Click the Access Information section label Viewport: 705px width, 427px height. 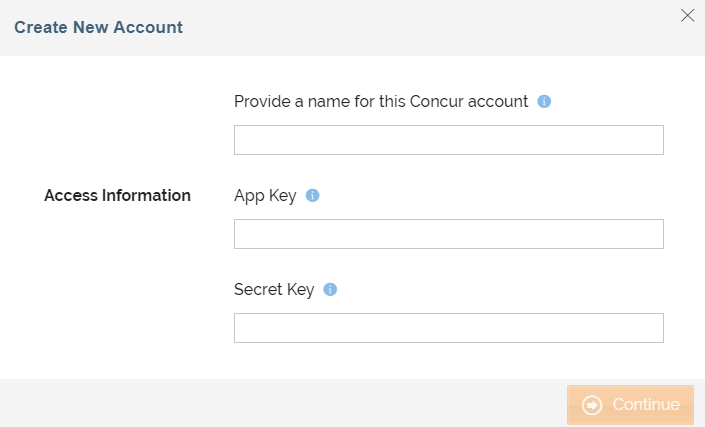[x=117, y=195]
